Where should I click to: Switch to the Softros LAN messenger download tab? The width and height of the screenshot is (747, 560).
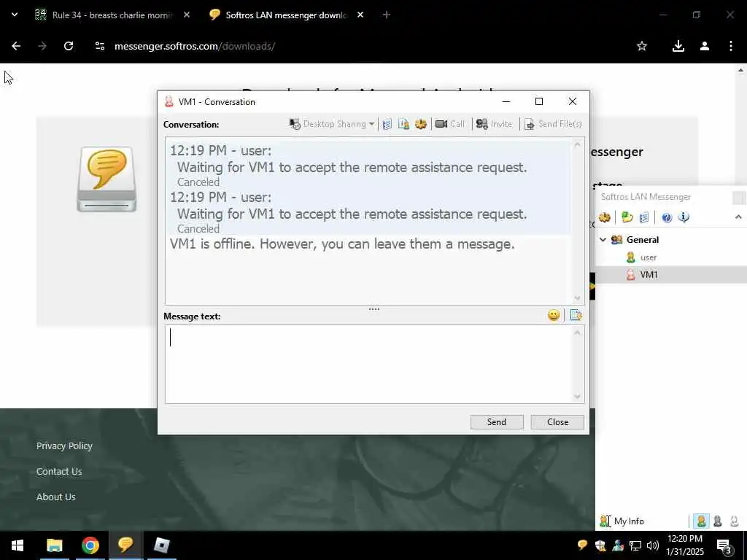click(286, 15)
